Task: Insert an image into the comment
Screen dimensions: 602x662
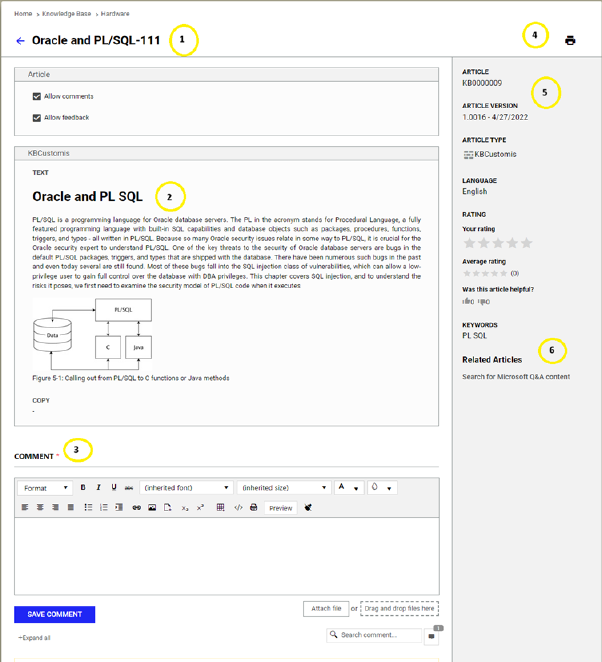Action: tap(153, 508)
